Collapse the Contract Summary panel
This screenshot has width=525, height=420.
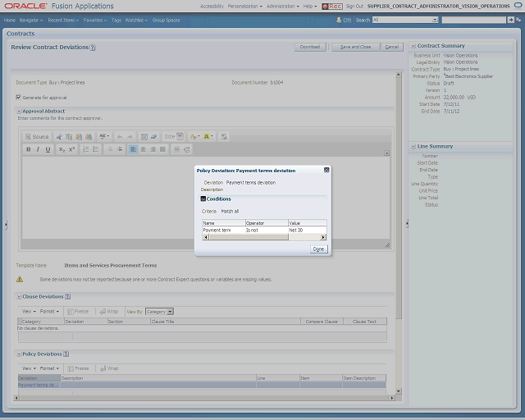[413, 46]
